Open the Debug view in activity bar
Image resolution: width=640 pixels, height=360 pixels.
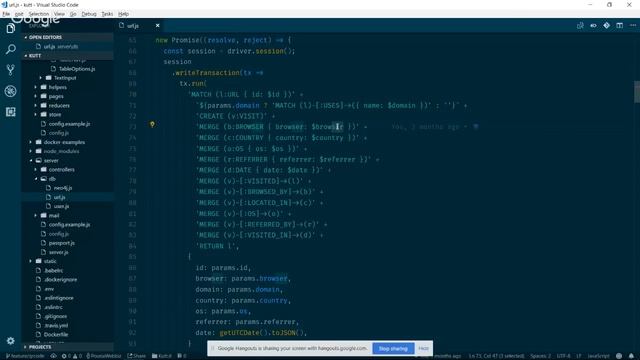point(11,91)
